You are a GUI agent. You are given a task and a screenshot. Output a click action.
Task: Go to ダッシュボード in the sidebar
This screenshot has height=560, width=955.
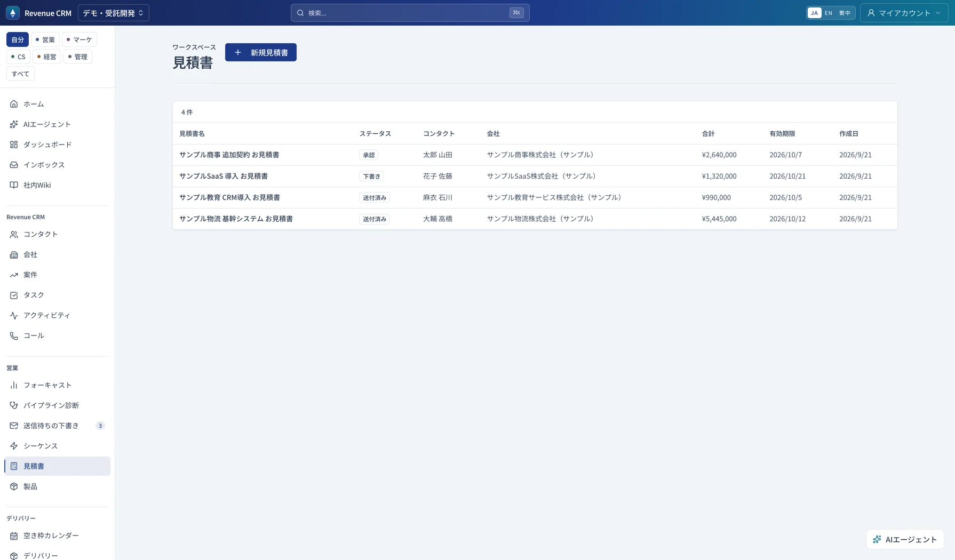57,145
